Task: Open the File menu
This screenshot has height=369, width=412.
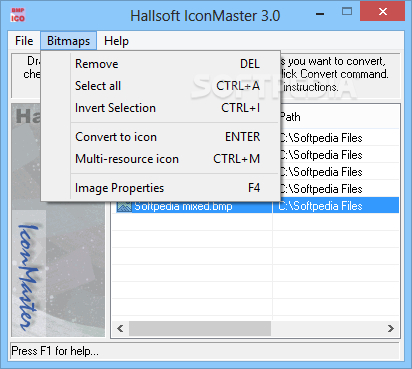Action: click(24, 41)
